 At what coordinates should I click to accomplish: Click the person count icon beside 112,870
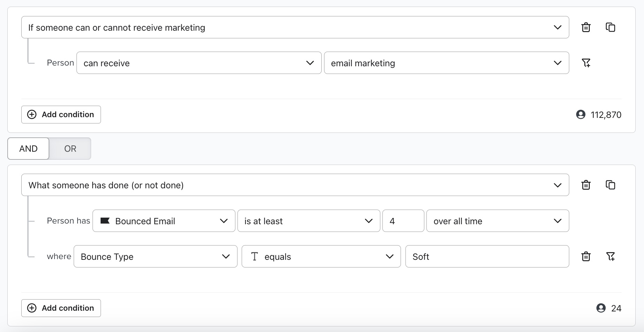coord(581,114)
